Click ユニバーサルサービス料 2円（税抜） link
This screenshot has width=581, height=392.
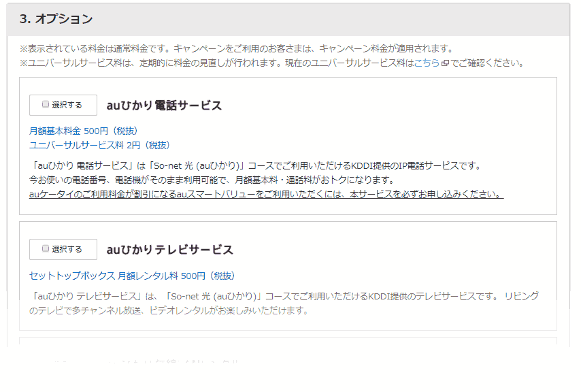99,145
